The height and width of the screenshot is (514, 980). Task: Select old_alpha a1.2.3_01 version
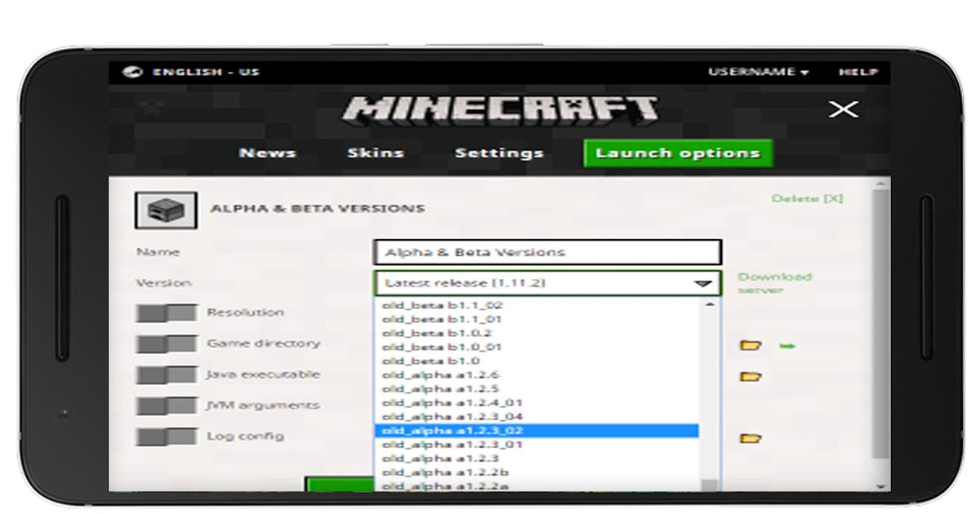(x=452, y=445)
